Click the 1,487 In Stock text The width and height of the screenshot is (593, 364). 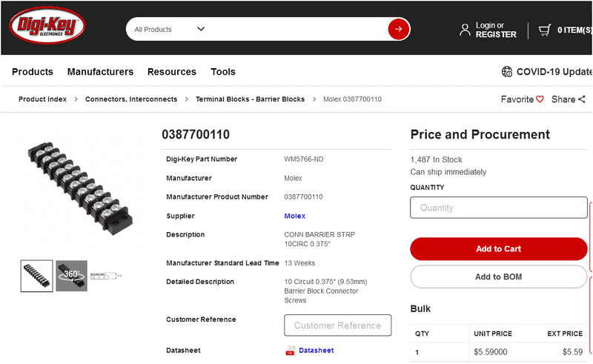click(436, 159)
